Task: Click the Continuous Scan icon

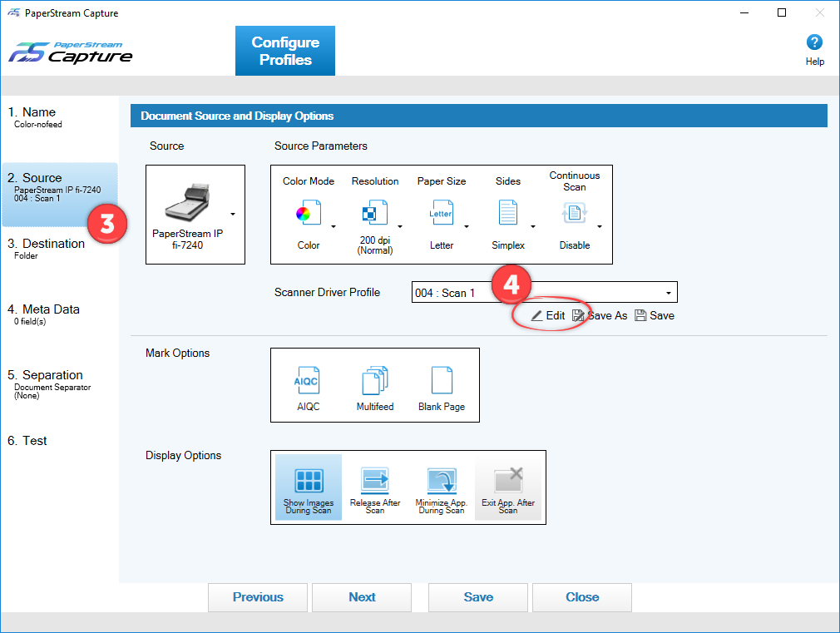Action: [x=575, y=213]
